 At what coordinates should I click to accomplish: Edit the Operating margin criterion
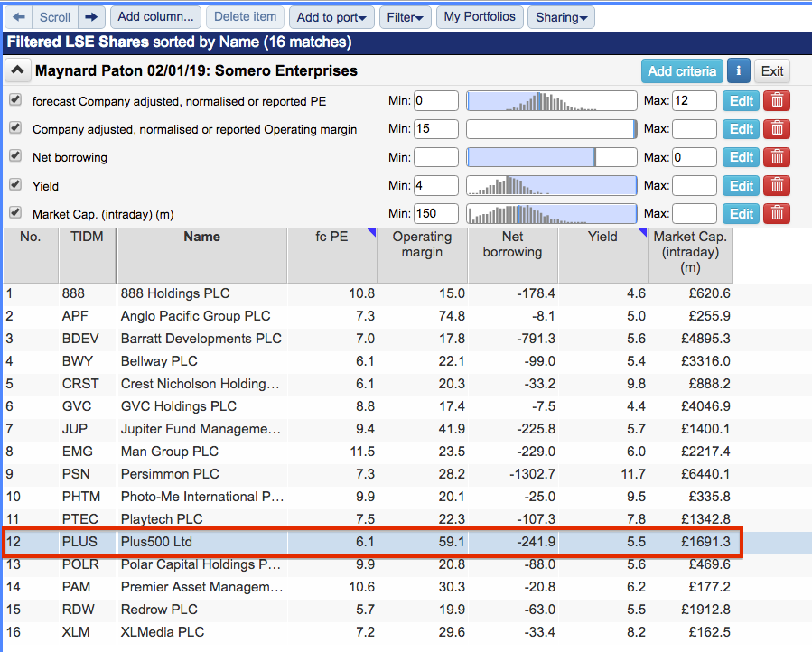[741, 129]
